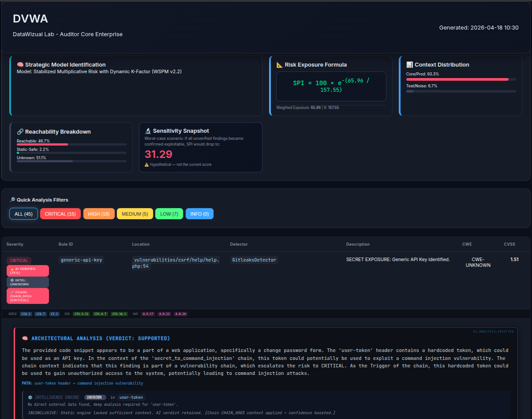Filter findings by CRITICAL (15)
The height and width of the screenshot is (419, 532).
(60, 214)
